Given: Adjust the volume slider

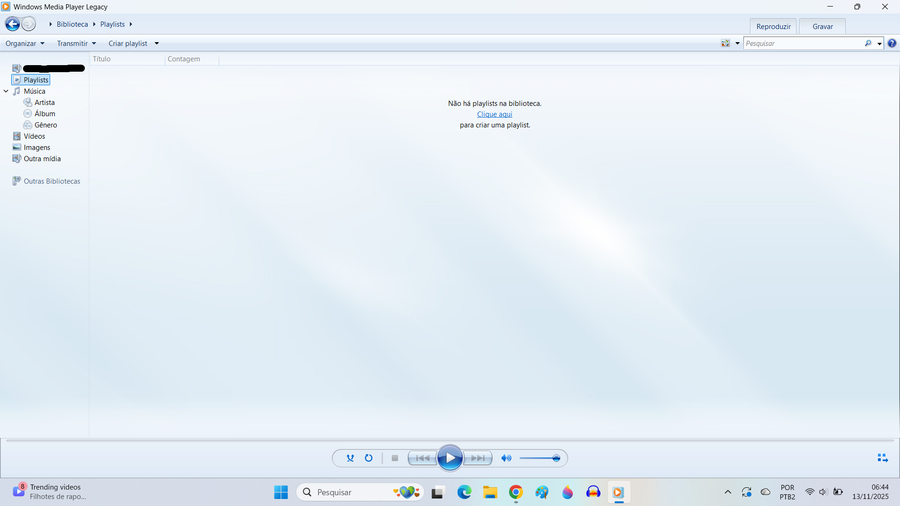Looking at the screenshot, I should pos(540,458).
